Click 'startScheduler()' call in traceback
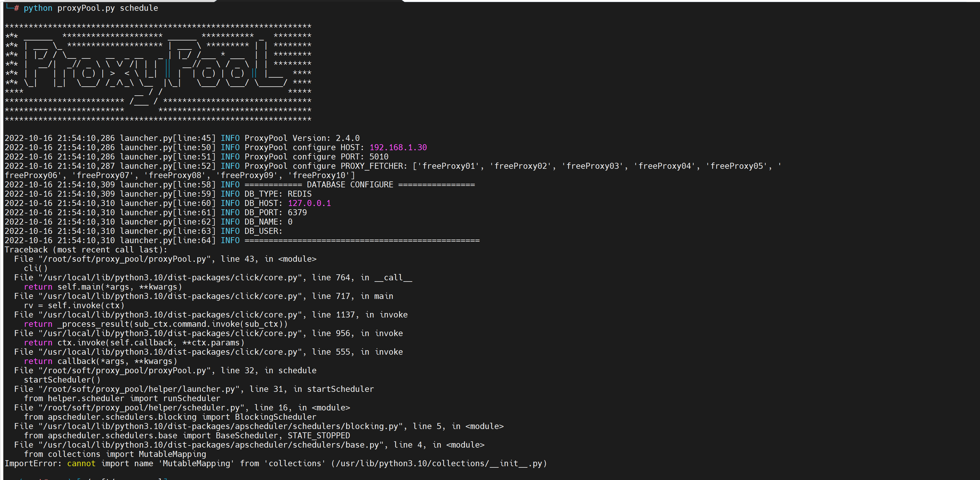980x480 pixels. pyautogui.click(x=62, y=380)
